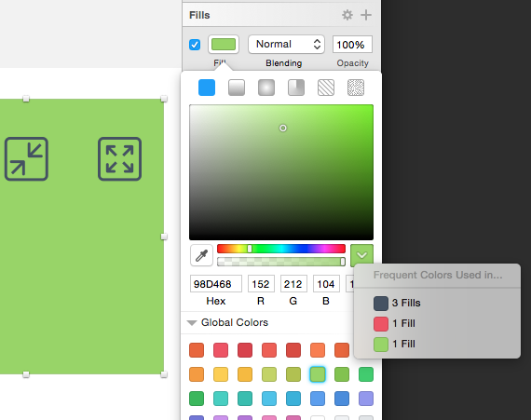The width and height of the screenshot is (531, 420).
Task: Activate the eyedropper color picker
Action: point(201,255)
